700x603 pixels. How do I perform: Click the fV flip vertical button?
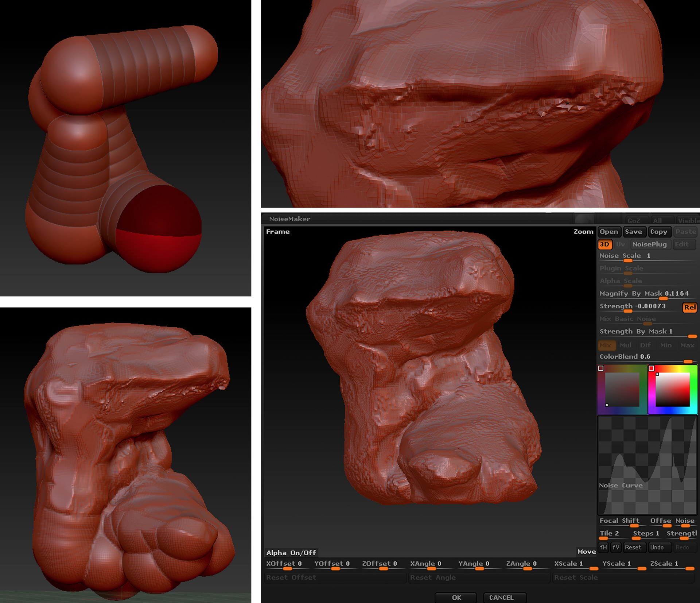[x=616, y=547]
